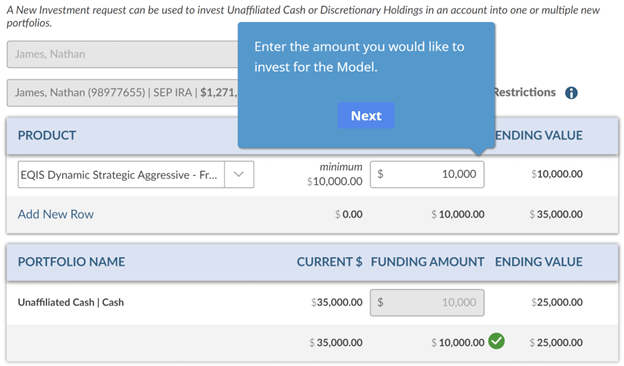Click the ENDING VALUE header in portfolio table

pyautogui.click(x=539, y=262)
